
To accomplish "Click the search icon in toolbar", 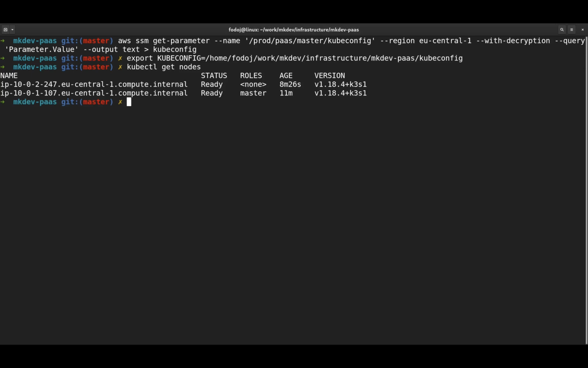I will 562,30.
